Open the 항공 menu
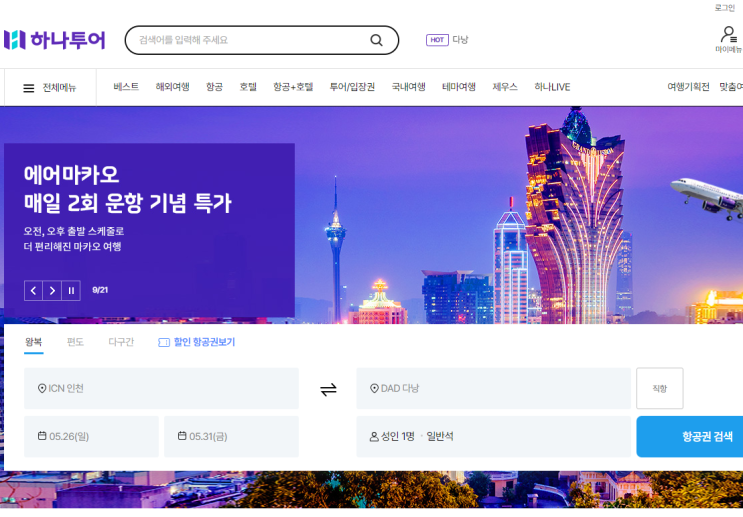The width and height of the screenshot is (743, 517). pos(214,87)
